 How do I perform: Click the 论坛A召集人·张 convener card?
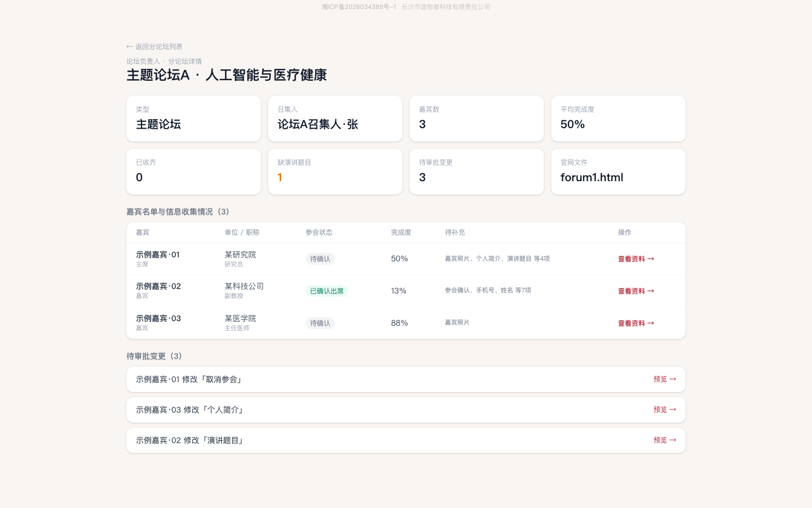pos(335,119)
